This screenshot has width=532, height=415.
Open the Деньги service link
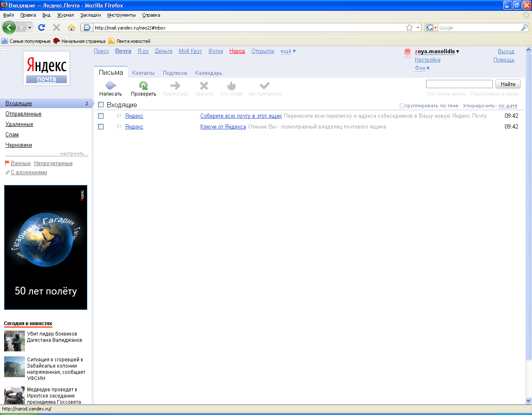coord(164,51)
